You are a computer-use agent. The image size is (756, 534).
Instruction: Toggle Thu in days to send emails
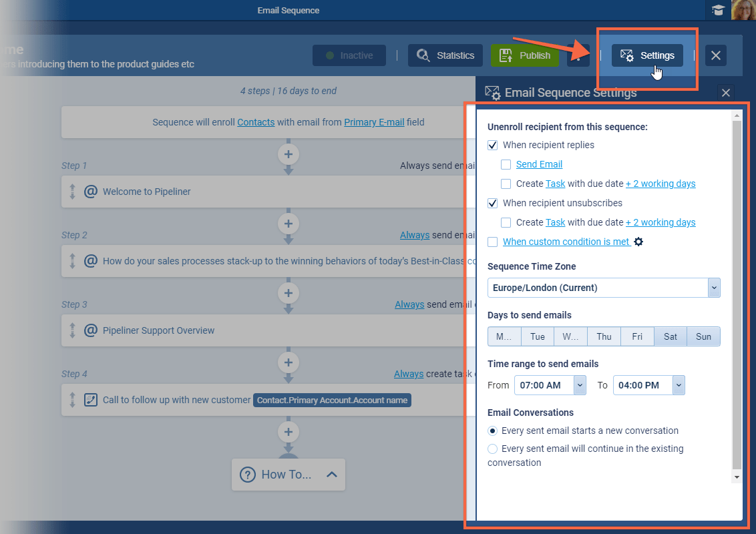click(x=604, y=336)
